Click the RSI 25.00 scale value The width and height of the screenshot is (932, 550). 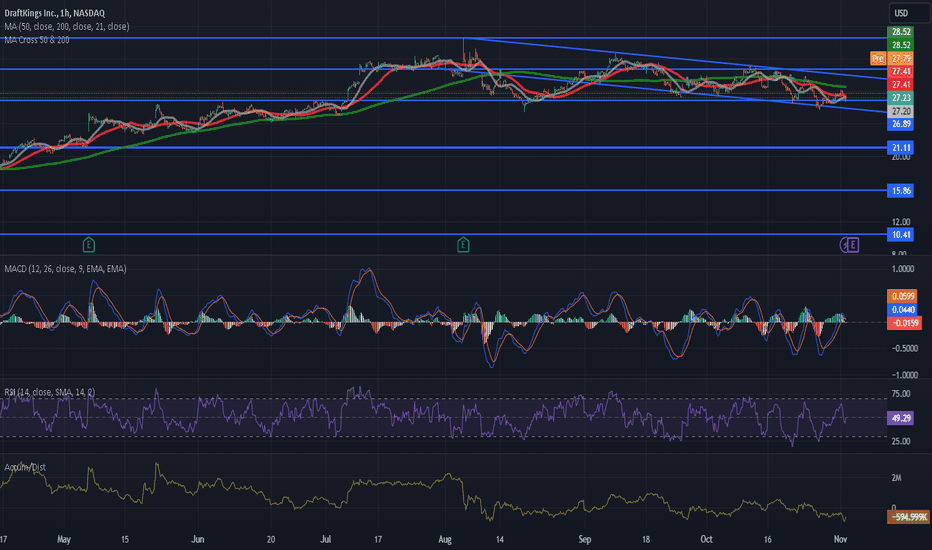click(x=900, y=441)
